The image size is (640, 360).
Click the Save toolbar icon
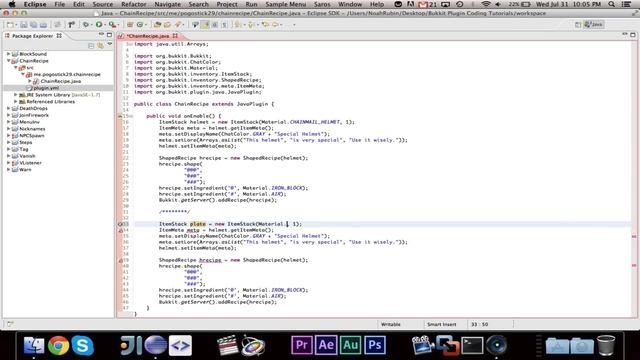[24, 25]
